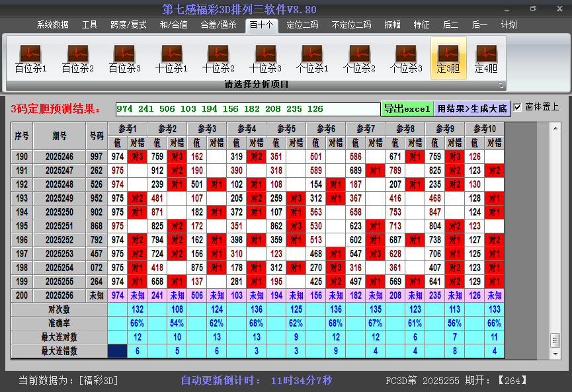The width and height of the screenshot is (572, 392).
Task: Click the dark blue cell in 最大连错数 row
Action: [117, 351]
